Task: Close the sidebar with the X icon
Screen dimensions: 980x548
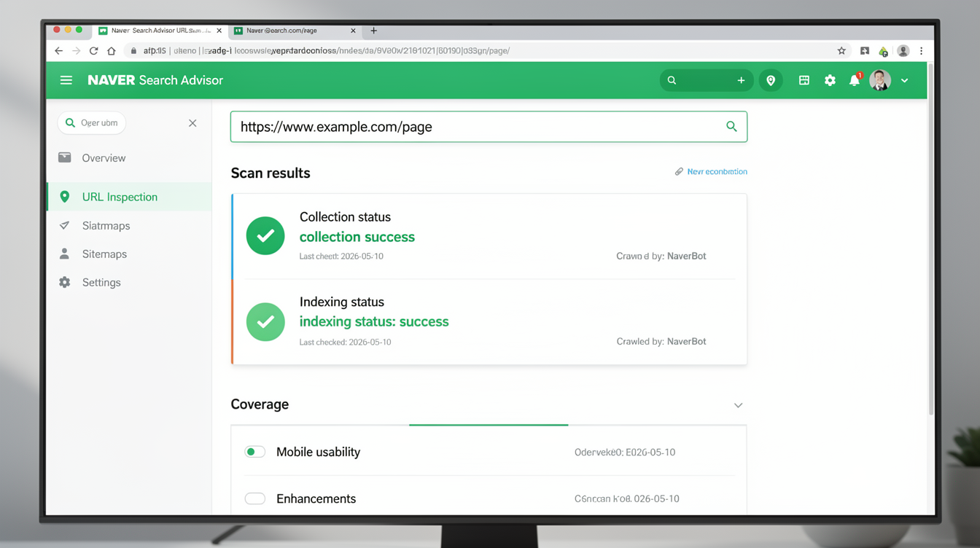Action: [x=192, y=123]
